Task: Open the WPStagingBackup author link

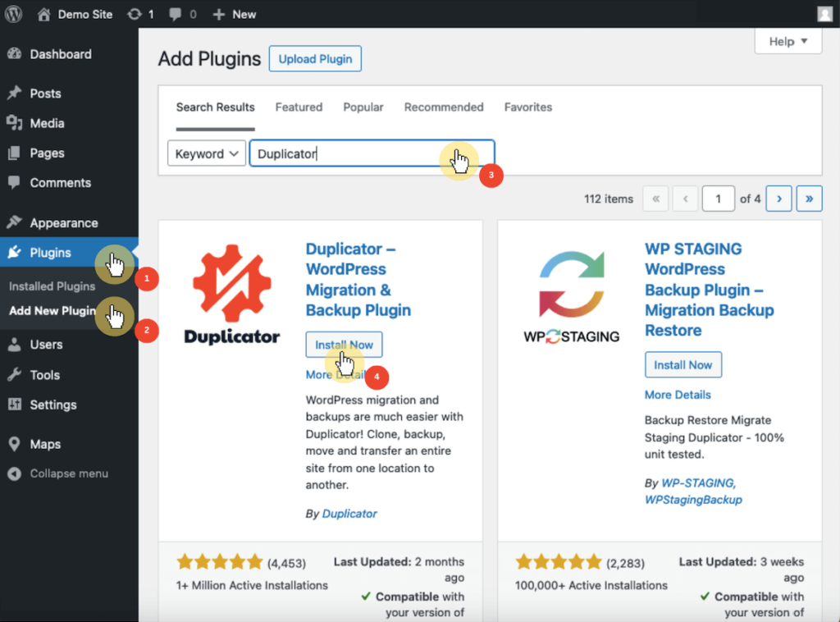Action: pyautogui.click(x=693, y=500)
